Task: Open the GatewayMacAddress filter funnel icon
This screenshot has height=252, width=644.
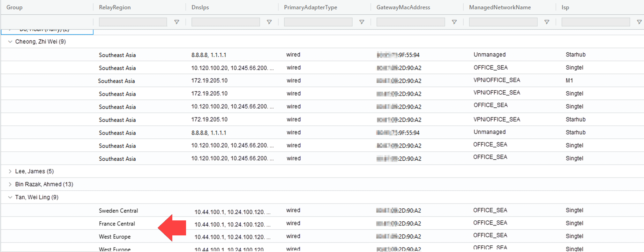Action: (x=454, y=22)
